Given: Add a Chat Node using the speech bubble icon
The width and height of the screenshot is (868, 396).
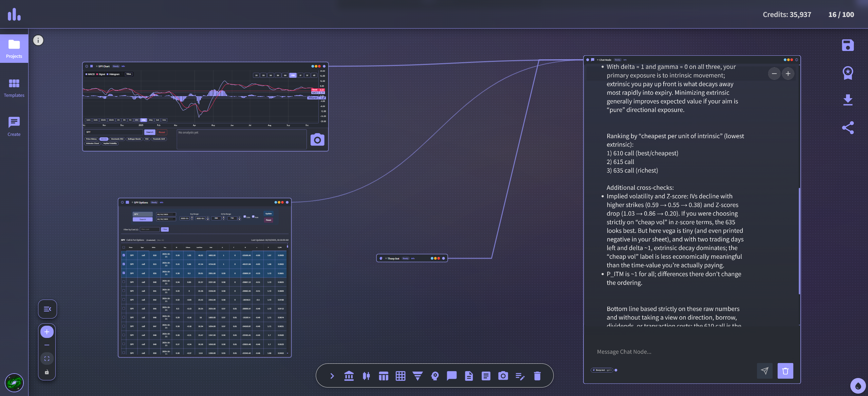Looking at the screenshot, I should pos(451,376).
